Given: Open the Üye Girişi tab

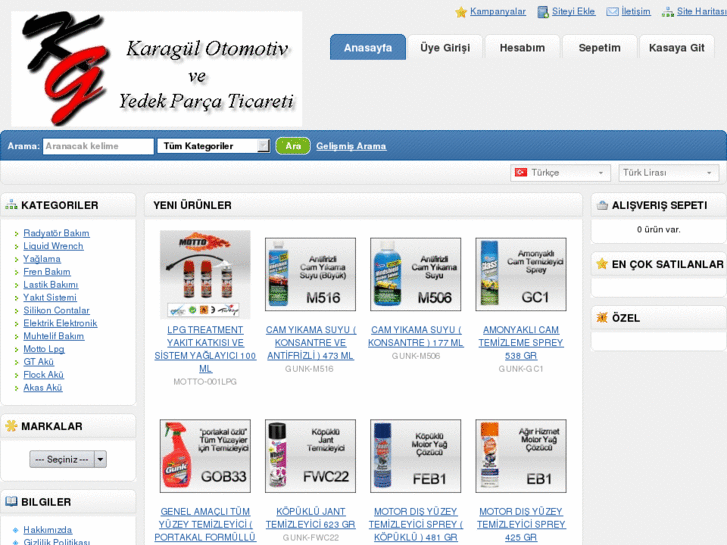Looking at the screenshot, I should pos(445,47).
